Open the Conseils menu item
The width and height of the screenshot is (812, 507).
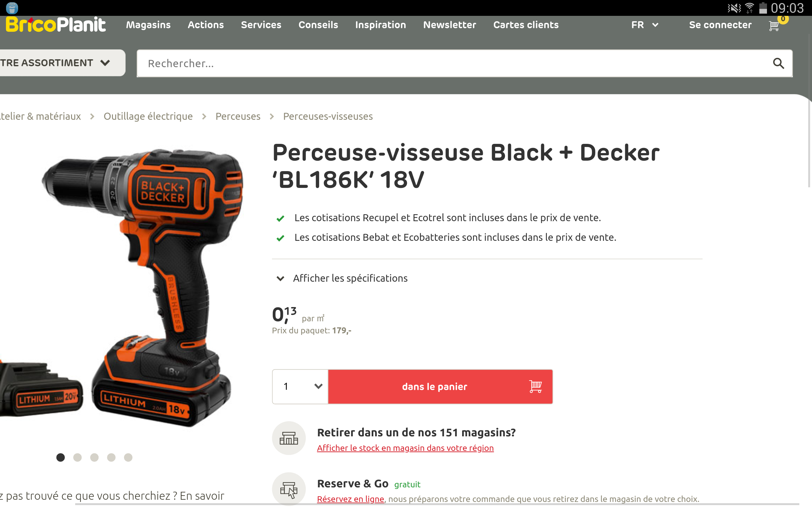pos(318,25)
